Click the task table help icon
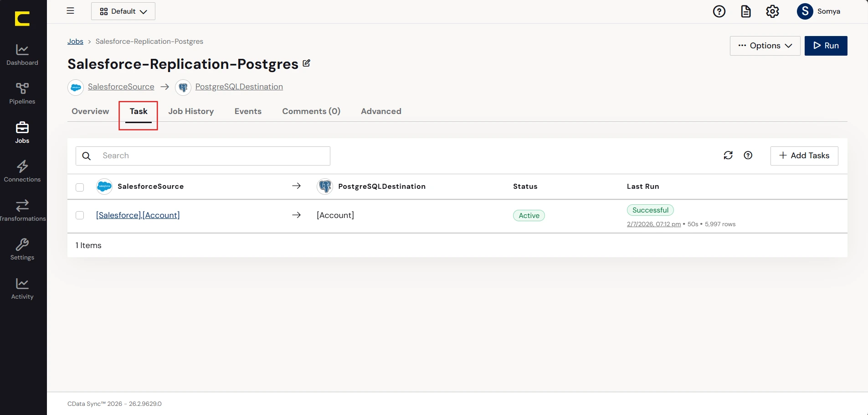This screenshot has height=415, width=868. click(x=748, y=156)
